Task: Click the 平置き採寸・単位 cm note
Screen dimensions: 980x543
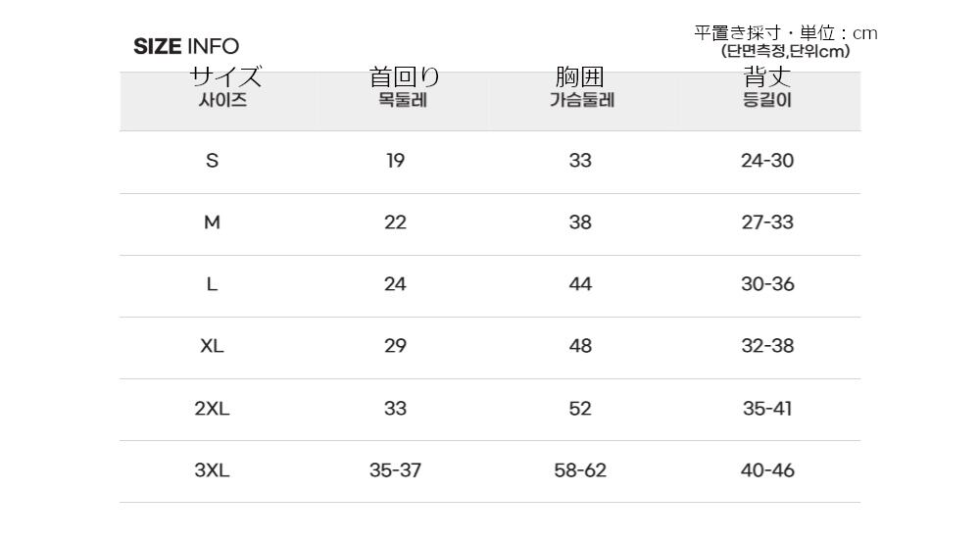Action: 786,33
